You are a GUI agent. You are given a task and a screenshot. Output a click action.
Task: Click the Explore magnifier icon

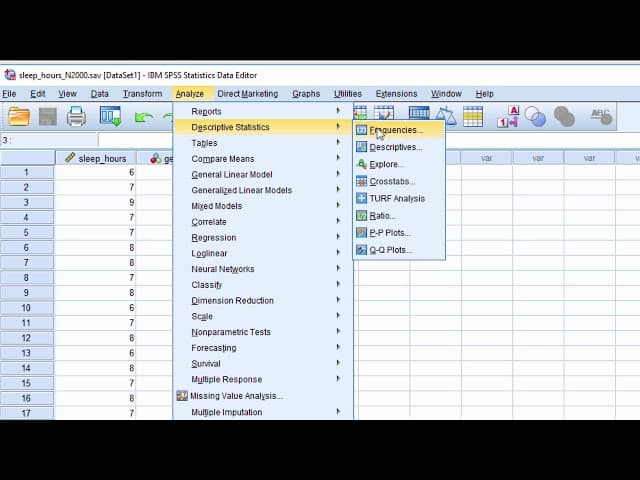361,164
